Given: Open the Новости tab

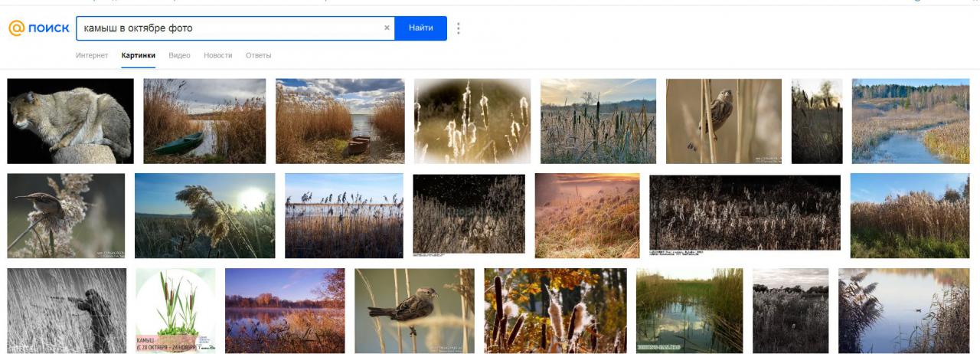Looking at the screenshot, I should coord(218,55).
